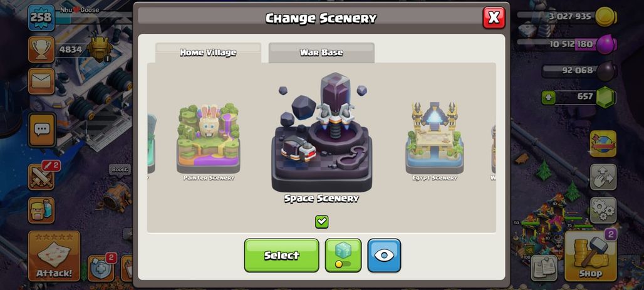Toggle the random scenery dice switch
Image resolution: width=644 pixels, height=290 pixels.
(343, 255)
